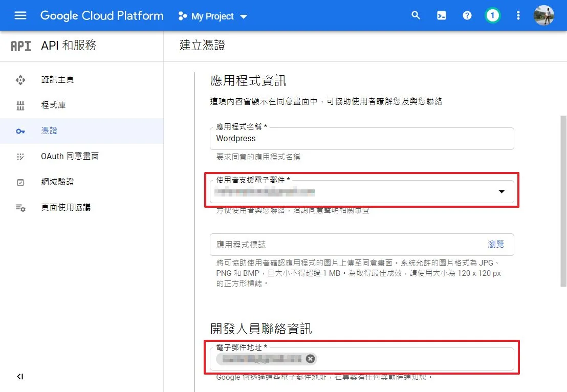Click the Google Cloud Platform logo text
This screenshot has width=567, height=392.
[102, 16]
